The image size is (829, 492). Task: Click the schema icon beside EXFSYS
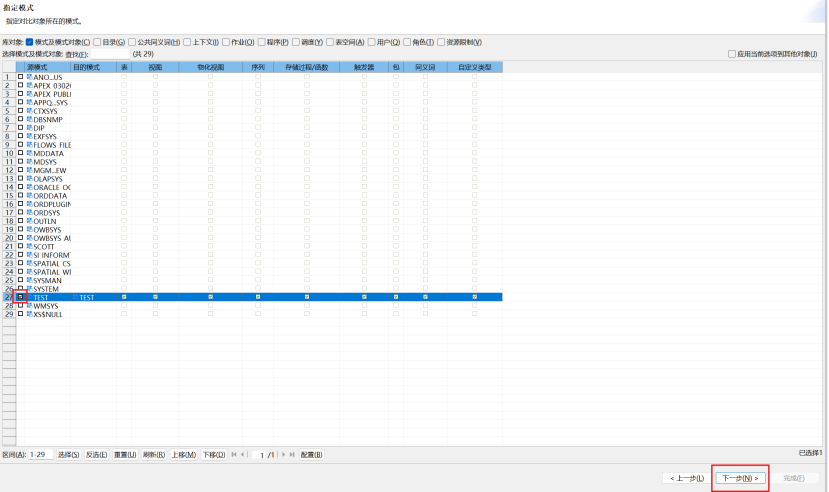[30, 136]
